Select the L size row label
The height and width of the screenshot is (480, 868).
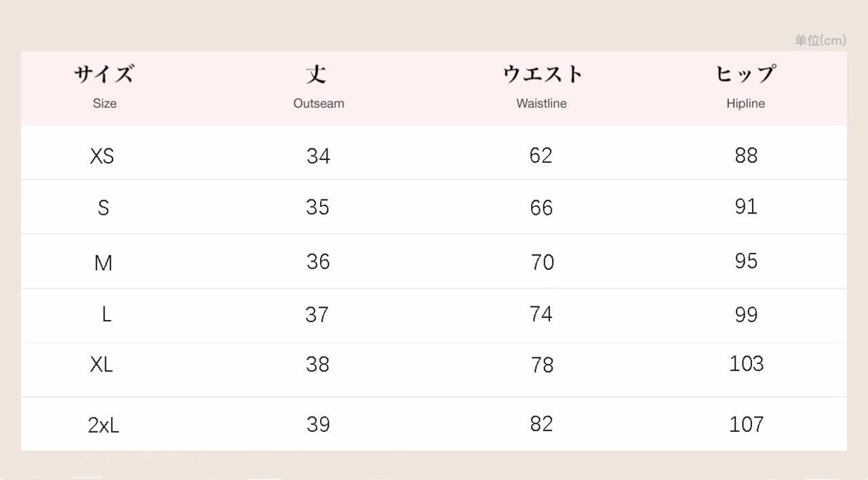(106, 314)
